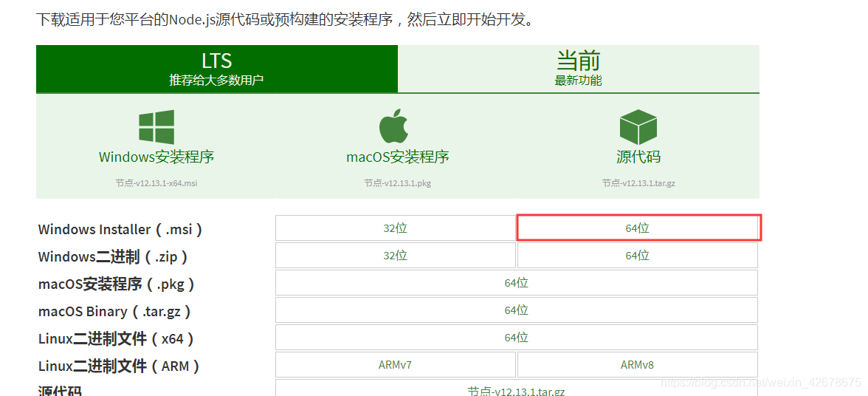This screenshot has height=396, width=868.
Task: Download Linux二进制文件 x64 64位
Action: pyautogui.click(x=517, y=338)
